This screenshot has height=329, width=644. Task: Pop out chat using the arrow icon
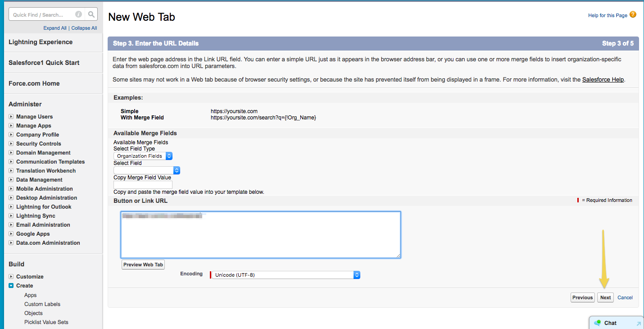coord(638,323)
